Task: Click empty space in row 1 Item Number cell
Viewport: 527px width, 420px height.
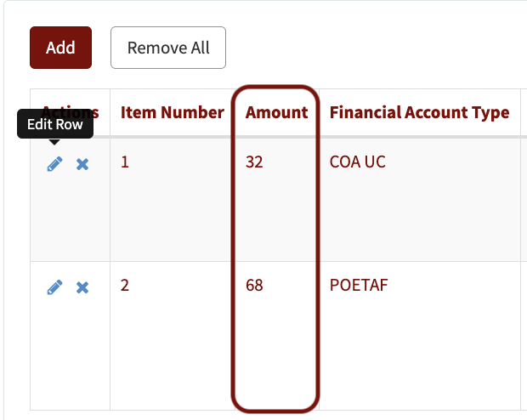Action: point(170,215)
